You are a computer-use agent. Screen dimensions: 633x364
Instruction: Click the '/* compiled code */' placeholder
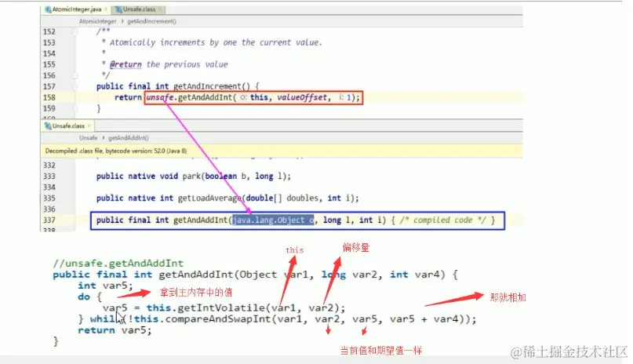pyautogui.click(x=443, y=220)
